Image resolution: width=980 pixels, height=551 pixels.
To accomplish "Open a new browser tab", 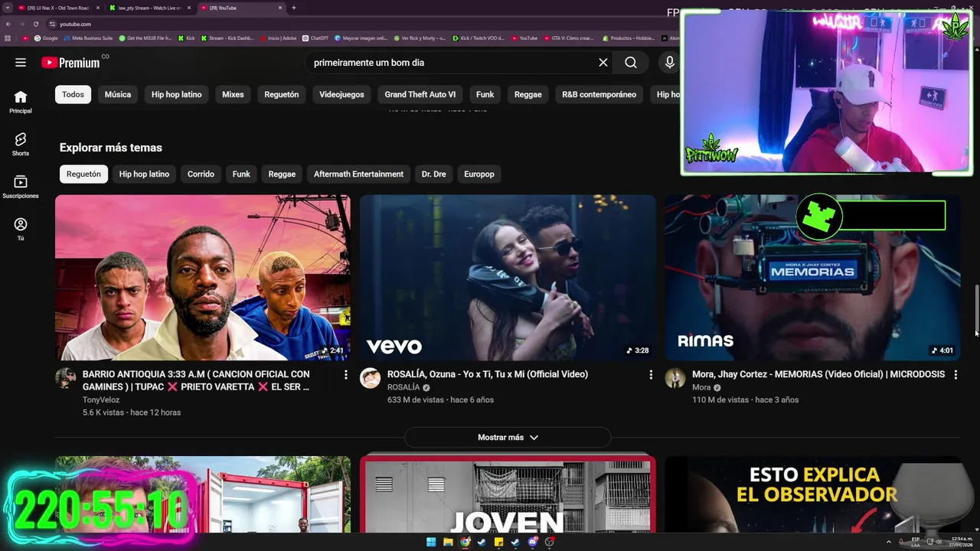I will point(294,8).
